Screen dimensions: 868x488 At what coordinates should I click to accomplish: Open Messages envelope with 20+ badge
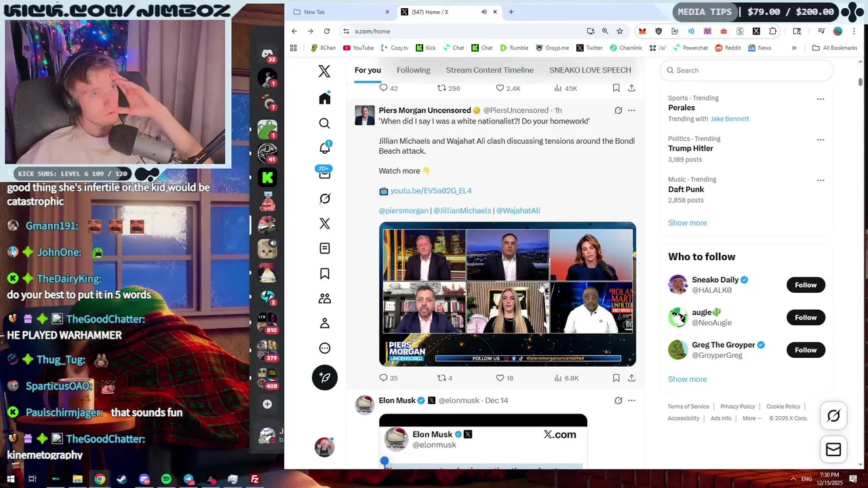(324, 173)
